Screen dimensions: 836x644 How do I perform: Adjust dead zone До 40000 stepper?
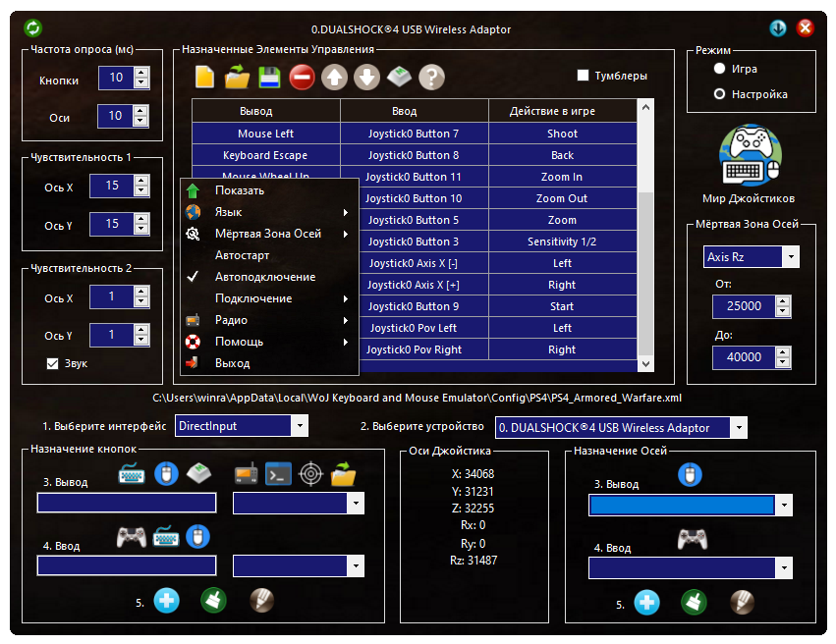[x=783, y=357]
